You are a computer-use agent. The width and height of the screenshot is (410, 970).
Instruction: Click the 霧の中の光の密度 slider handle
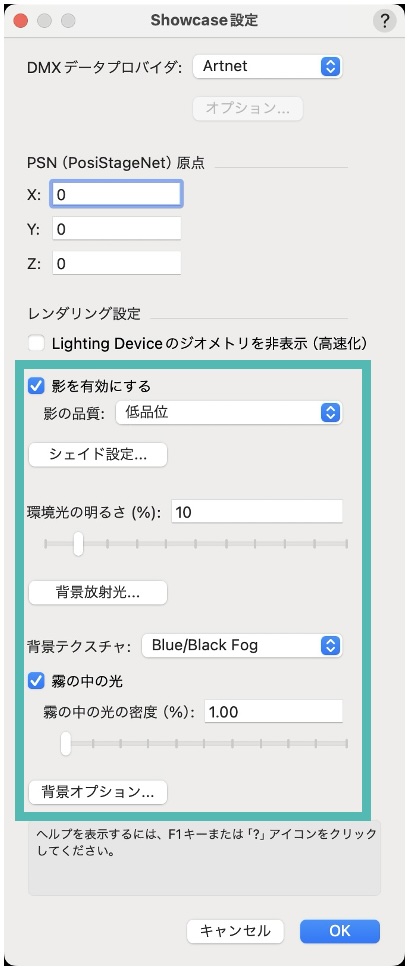[x=66, y=744]
